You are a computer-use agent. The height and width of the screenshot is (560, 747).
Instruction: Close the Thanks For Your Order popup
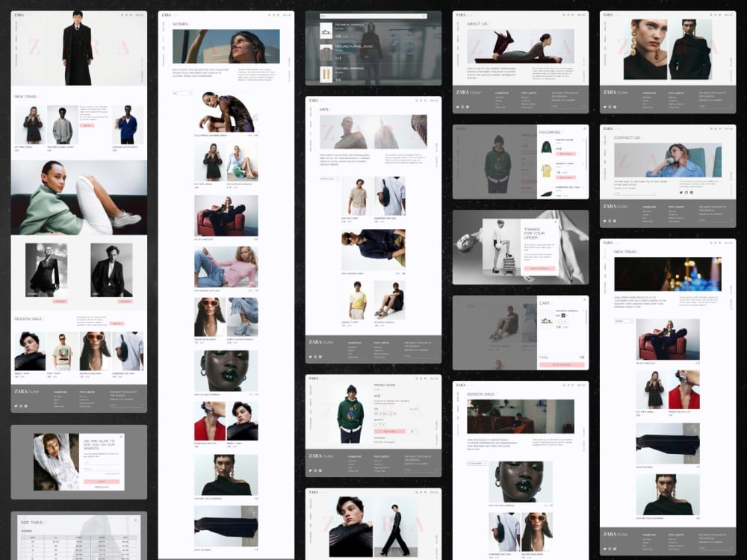coord(556,222)
